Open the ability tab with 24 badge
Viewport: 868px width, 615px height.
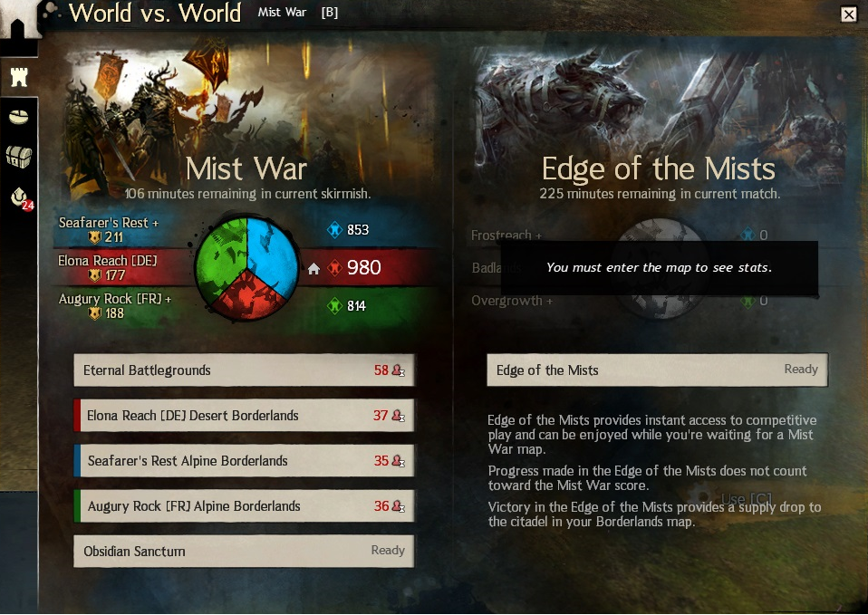[21, 197]
